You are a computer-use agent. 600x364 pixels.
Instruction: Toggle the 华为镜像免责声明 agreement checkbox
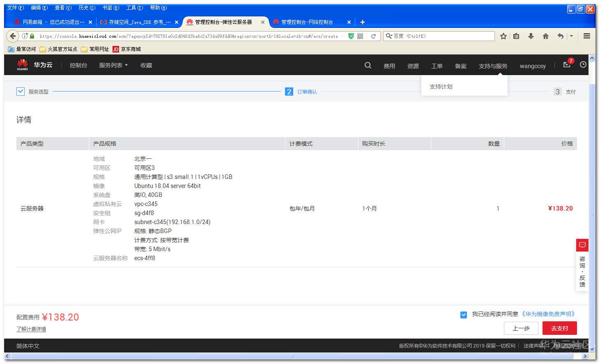point(464,315)
